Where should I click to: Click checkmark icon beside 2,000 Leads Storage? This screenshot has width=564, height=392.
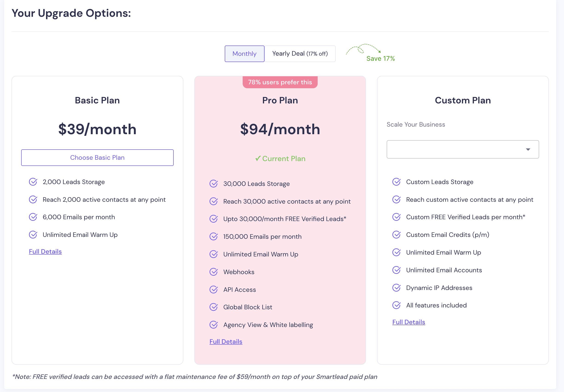(x=33, y=182)
